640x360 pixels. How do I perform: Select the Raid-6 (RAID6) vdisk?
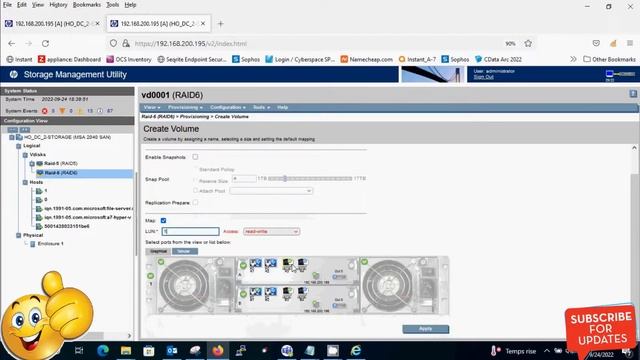coord(61,173)
